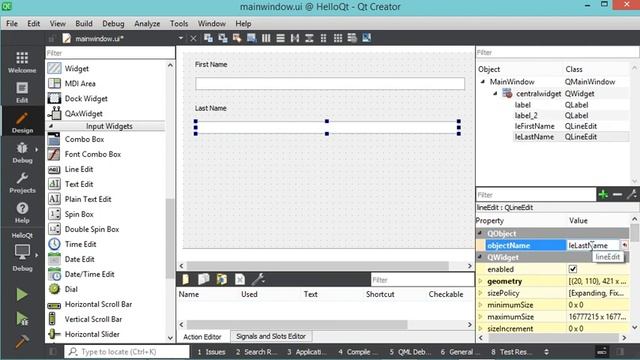Add dynamic property with green plus
This screenshot has width=640, height=360.
(603, 194)
